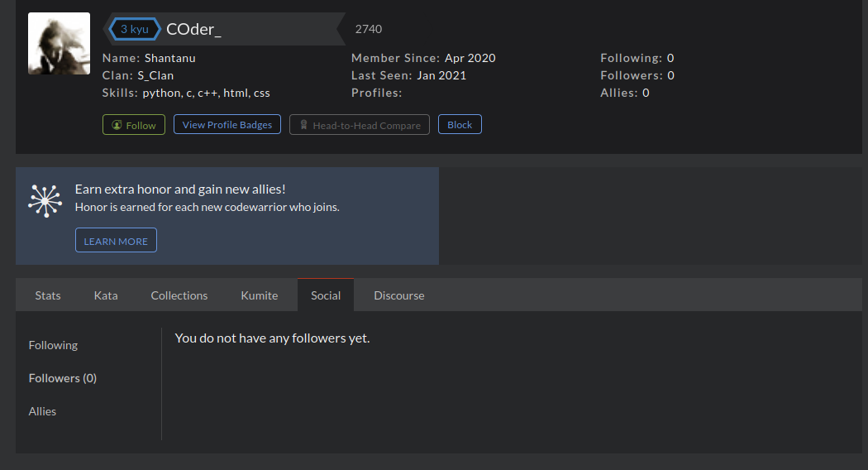
Task: Block this user
Action: click(460, 125)
